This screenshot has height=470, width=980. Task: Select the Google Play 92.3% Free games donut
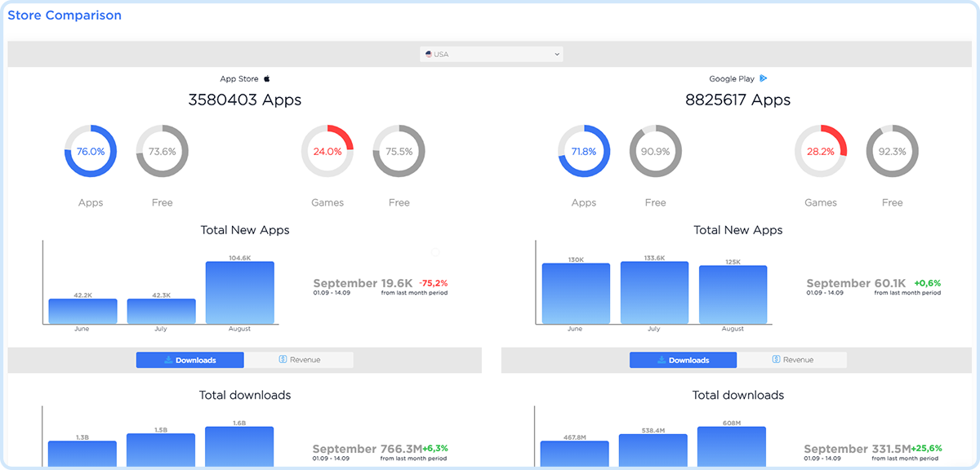pos(893,151)
